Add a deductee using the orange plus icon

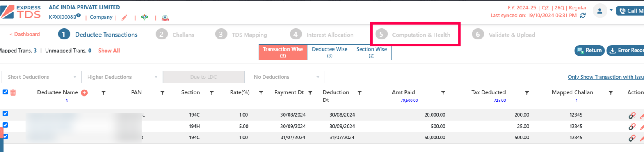click(x=84, y=93)
